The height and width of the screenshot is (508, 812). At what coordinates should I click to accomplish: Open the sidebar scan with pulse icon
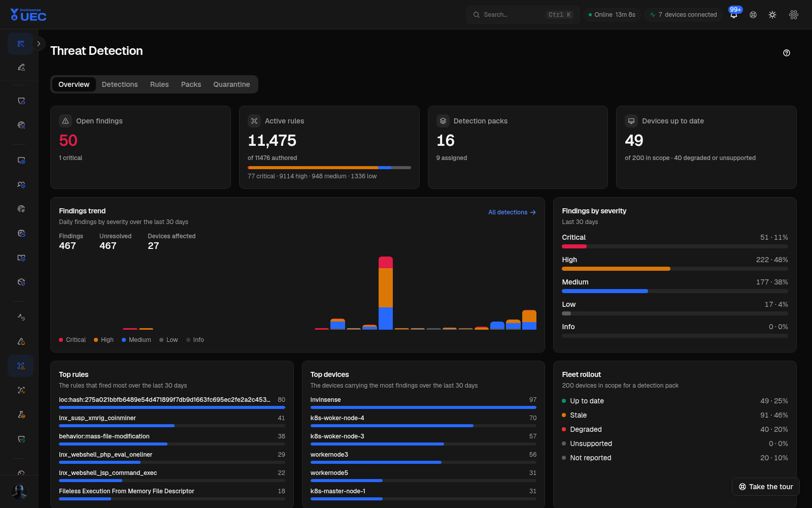click(x=21, y=390)
